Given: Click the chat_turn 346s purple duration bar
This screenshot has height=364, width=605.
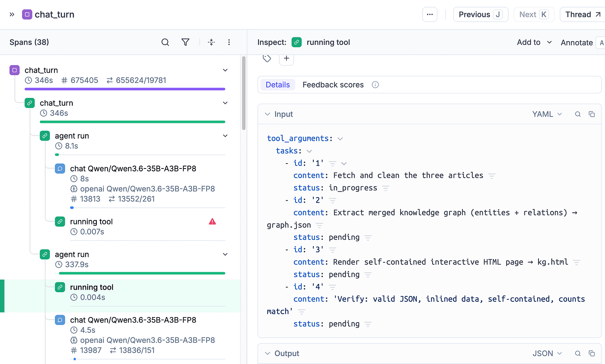Looking at the screenshot, I should pos(125,89).
